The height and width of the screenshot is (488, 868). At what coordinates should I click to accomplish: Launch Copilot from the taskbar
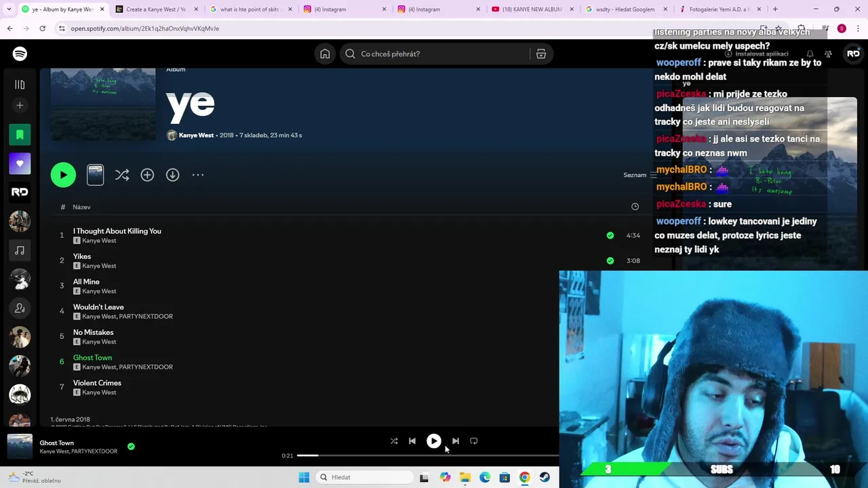click(x=445, y=477)
